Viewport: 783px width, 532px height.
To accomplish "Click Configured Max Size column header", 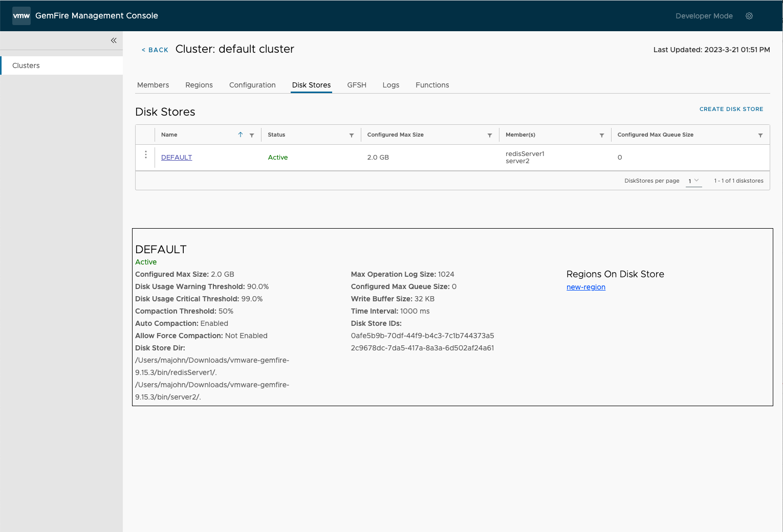I will pos(396,135).
